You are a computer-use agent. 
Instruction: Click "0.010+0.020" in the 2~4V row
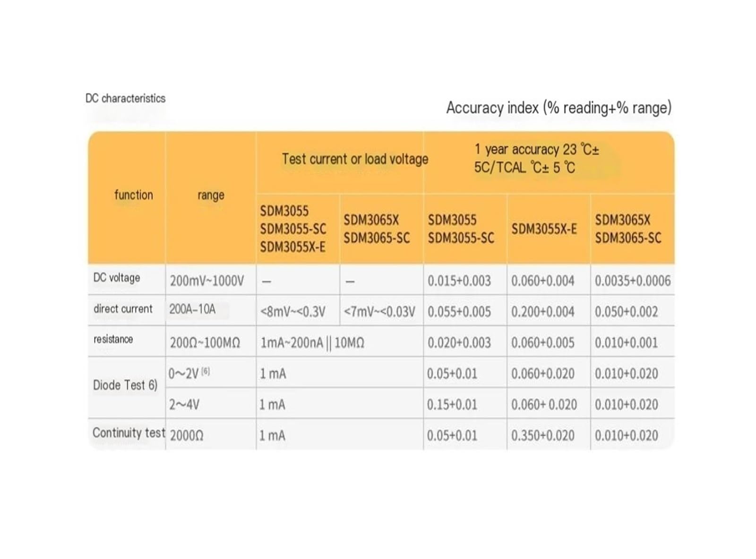626,405
